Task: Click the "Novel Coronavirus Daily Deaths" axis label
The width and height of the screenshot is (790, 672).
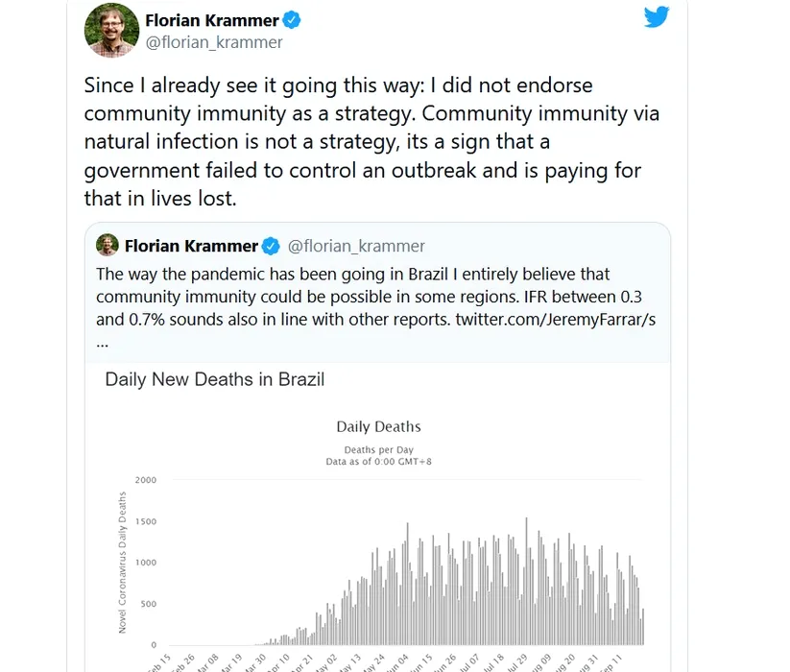Action: [x=122, y=562]
